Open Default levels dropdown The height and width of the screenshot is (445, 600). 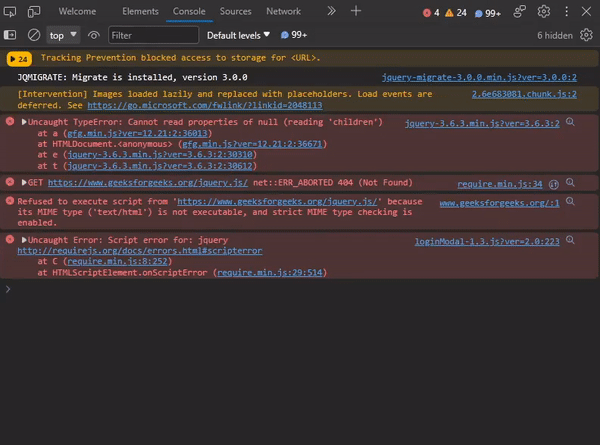pyautogui.click(x=238, y=35)
